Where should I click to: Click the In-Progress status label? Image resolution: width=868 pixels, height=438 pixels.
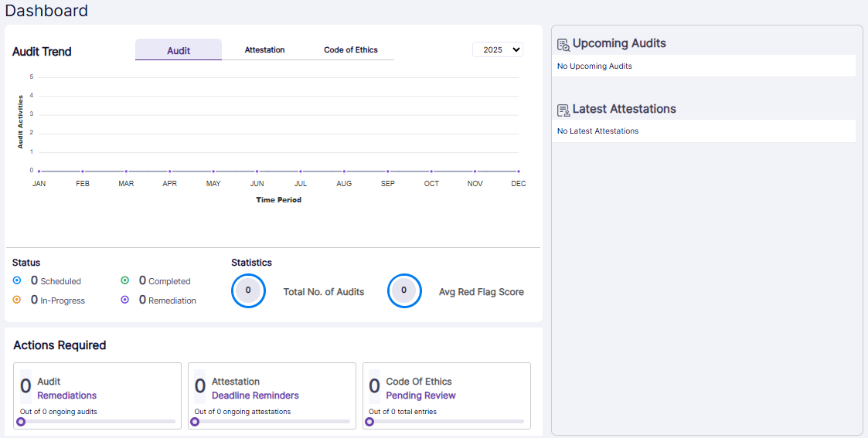[63, 300]
